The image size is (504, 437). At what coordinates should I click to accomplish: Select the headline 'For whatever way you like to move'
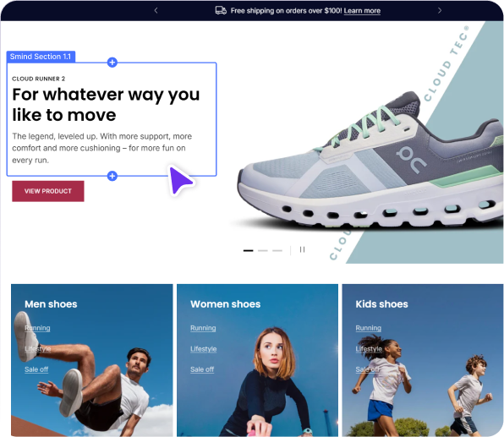(106, 105)
